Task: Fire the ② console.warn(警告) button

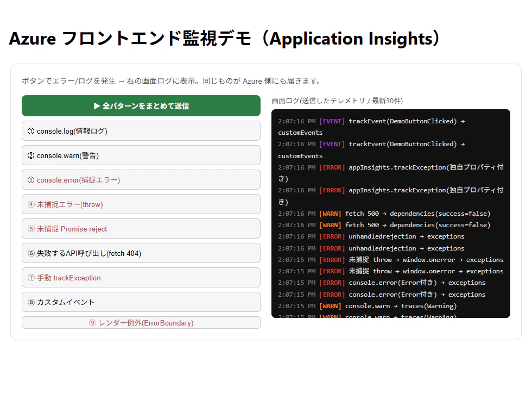Action: pyautogui.click(x=141, y=155)
